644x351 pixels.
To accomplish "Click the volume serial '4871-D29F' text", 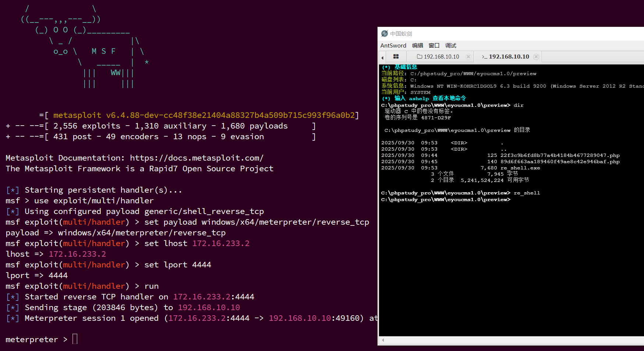I will tap(436, 117).
